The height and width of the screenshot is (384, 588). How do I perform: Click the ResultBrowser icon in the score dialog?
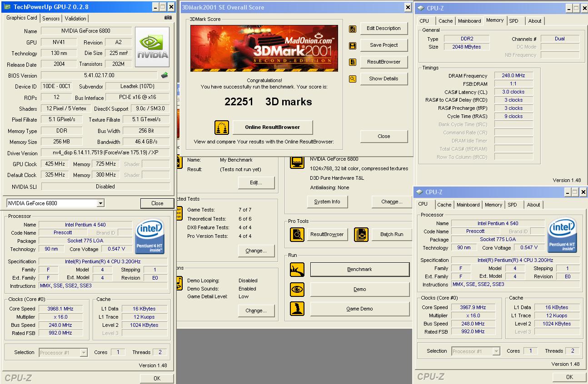click(353, 62)
